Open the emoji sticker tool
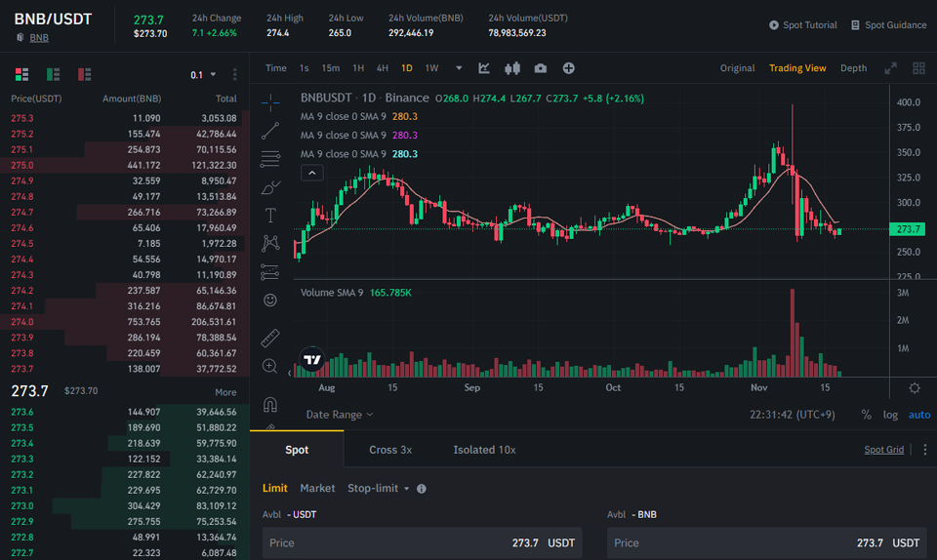This screenshot has height=560, width=937. pos(270,300)
